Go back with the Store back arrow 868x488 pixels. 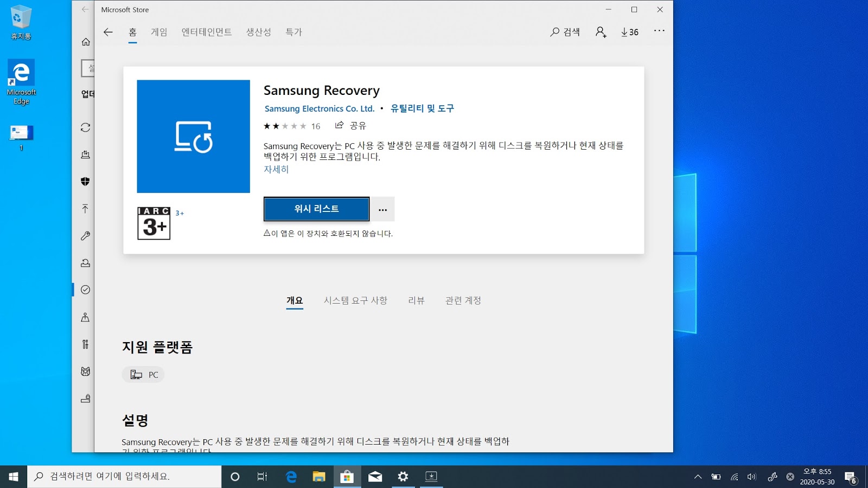point(108,32)
